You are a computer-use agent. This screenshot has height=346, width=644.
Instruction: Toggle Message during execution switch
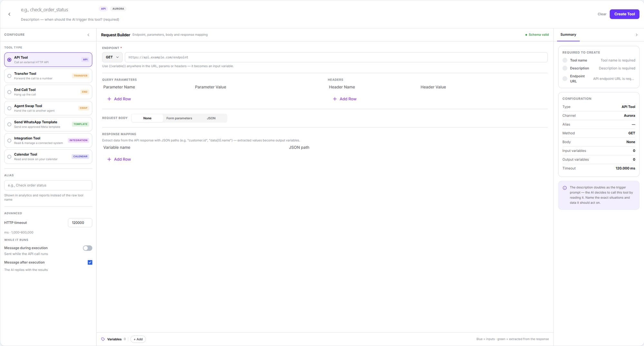click(87, 248)
